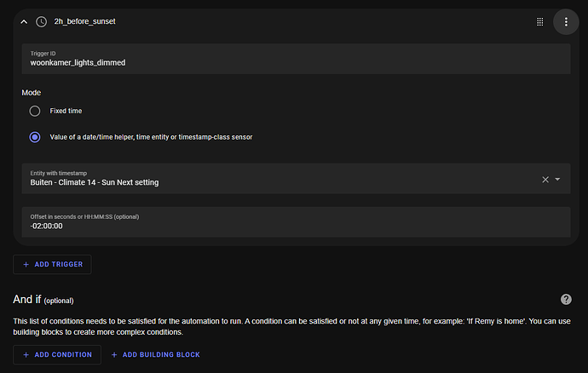Viewport: 588px width, 373px height.
Task: Clear the Entity with timestamp selection
Action: 545,179
